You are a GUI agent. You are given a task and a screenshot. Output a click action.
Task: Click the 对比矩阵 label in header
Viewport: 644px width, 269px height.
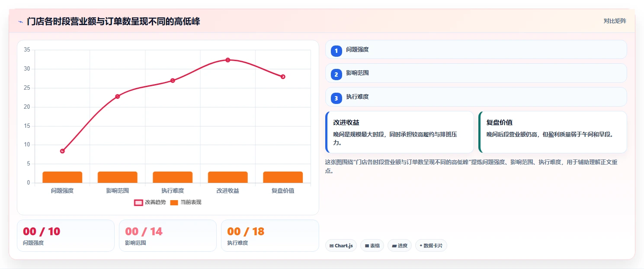[x=615, y=21]
